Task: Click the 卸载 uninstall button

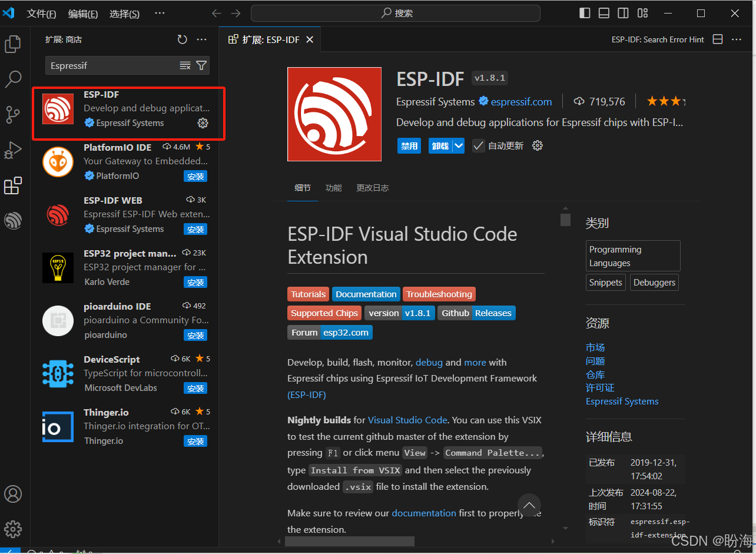Action: coord(440,146)
